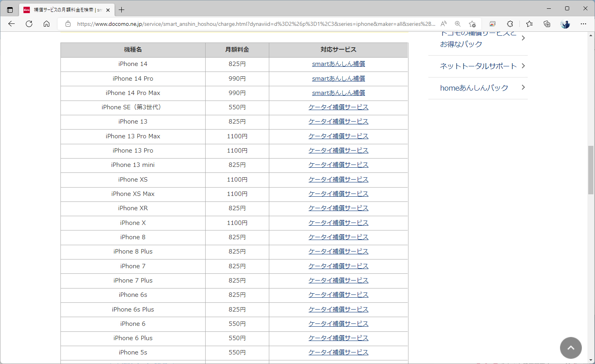
Task: Click the scrollbar up arrow
Action: pos(591,35)
